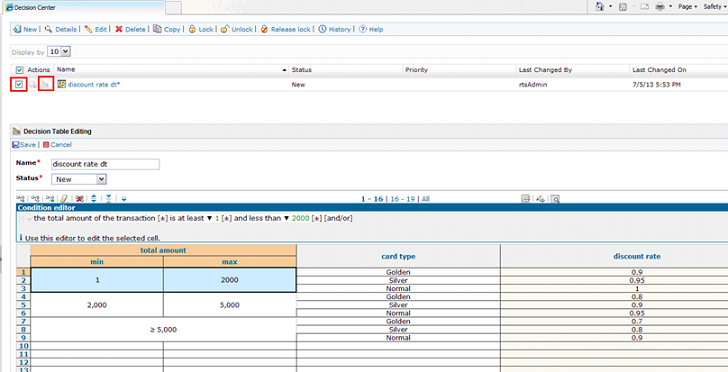
Task: Click the magnifier preview icon above Condition editor
Action: point(555,199)
